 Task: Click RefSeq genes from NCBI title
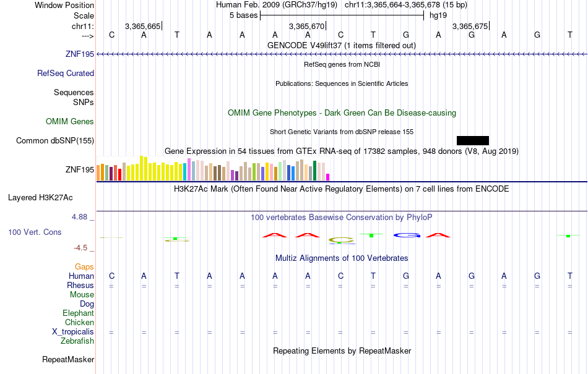click(x=342, y=64)
